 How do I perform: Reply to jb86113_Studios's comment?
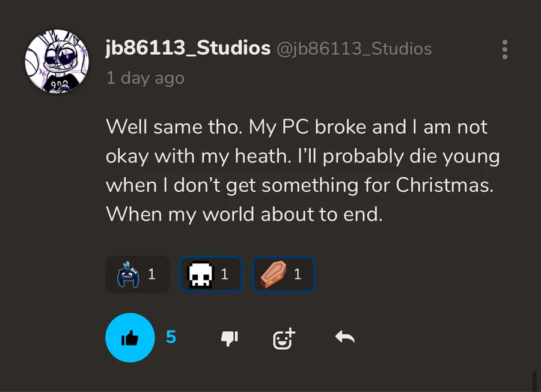tap(345, 338)
